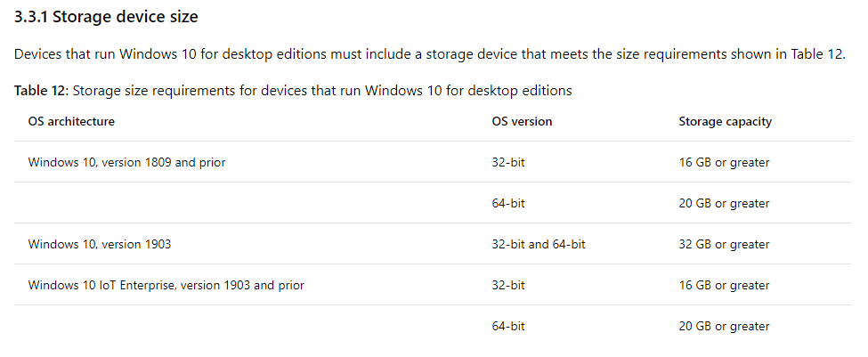This screenshot has height=357, width=868.
Task: Select the 'OS architecture' column header
Action: (x=71, y=121)
